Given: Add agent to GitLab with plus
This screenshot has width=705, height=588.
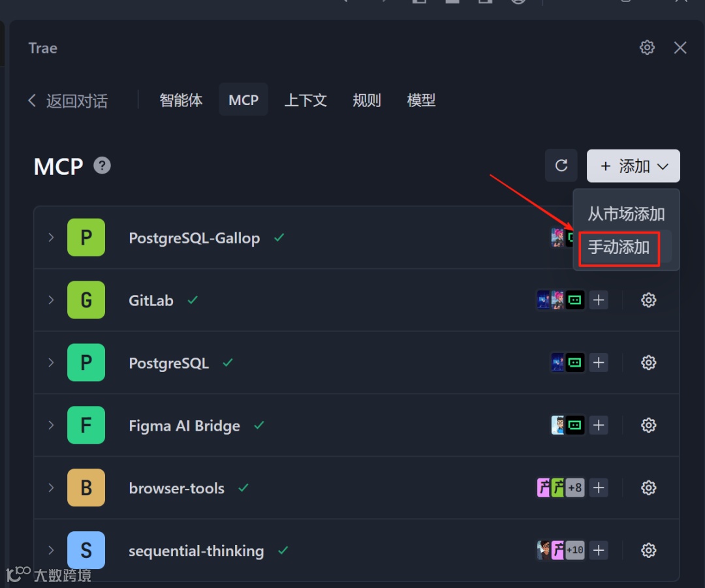Looking at the screenshot, I should (599, 300).
